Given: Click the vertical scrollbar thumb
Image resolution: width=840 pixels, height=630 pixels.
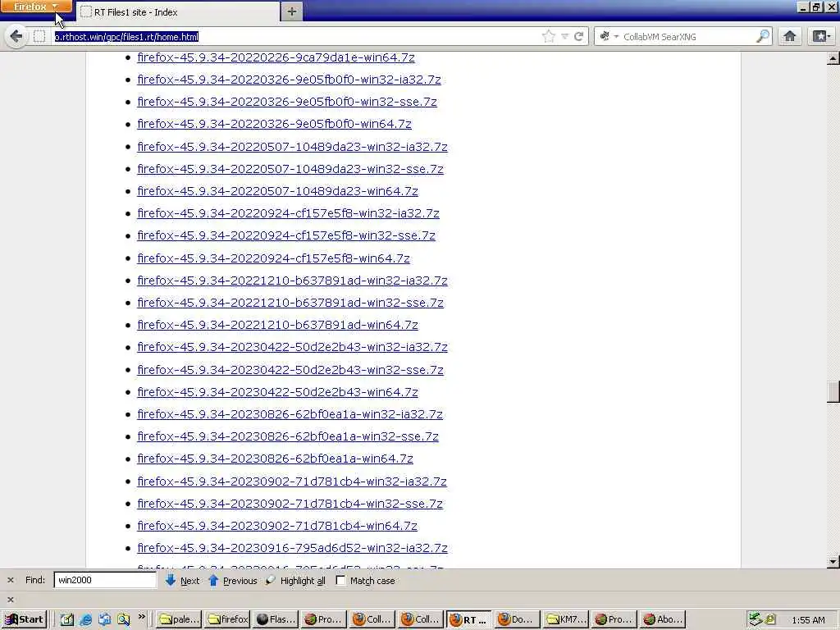Looking at the screenshot, I should pos(833,391).
